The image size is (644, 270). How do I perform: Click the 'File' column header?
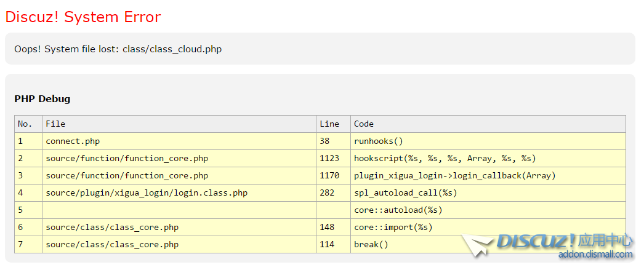pyautogui.click(x=179, y=124)
